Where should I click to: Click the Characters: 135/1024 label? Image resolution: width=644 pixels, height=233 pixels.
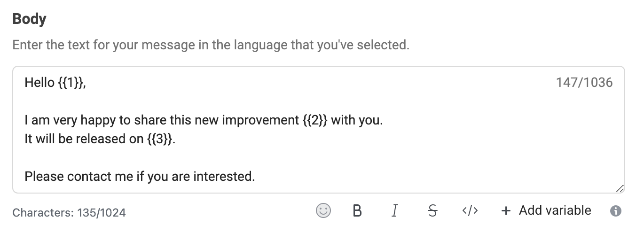[x=69, y=213]
